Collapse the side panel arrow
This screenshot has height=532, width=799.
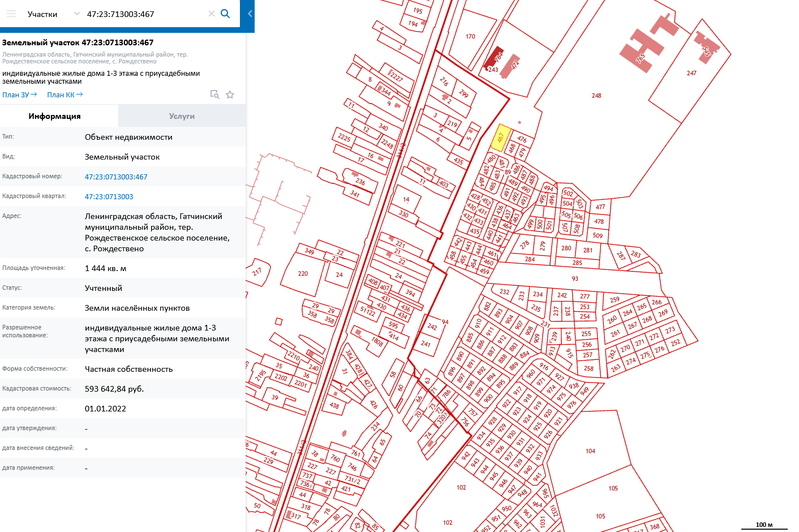250,14
